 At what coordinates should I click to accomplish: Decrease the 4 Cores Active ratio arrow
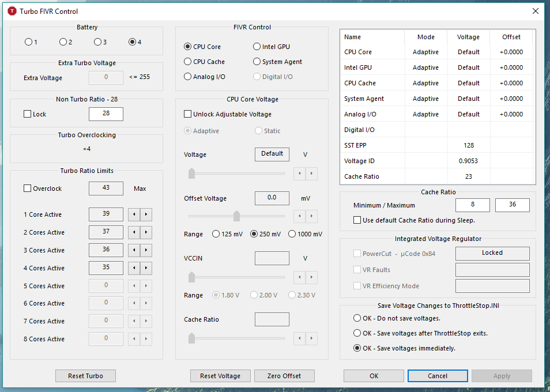134,268
